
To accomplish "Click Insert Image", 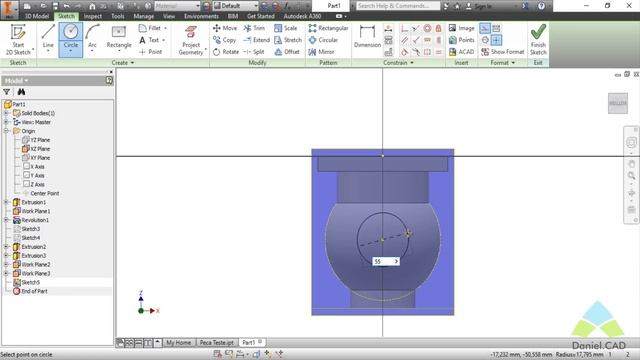I will coord(462,28).
